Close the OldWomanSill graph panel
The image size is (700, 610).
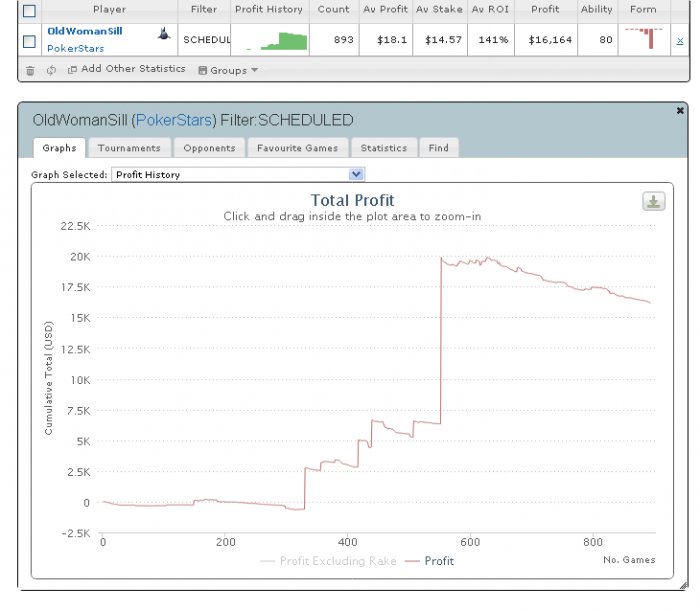(680, 110)
